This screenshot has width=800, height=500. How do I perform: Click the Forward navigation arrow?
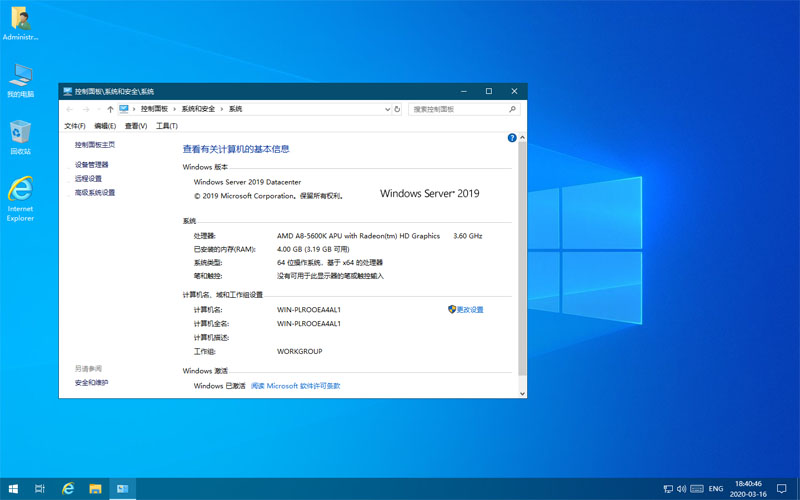(x=86, y=109)
